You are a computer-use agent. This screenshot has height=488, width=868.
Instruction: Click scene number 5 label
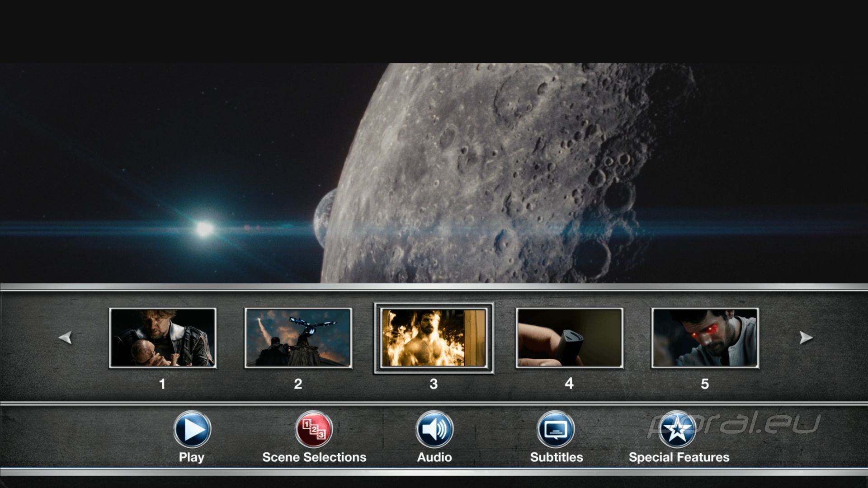click(705, 384)
